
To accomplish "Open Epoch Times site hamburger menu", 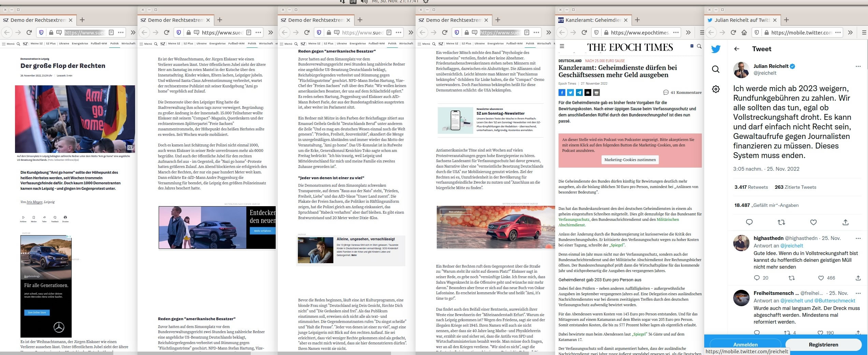I will 562,46.
